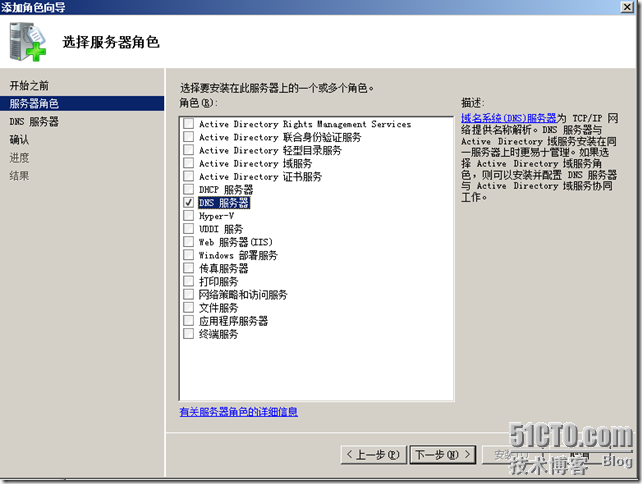
Task: Enable 网络策略和访问服务 checkbox
Action: tap(188, 294)
